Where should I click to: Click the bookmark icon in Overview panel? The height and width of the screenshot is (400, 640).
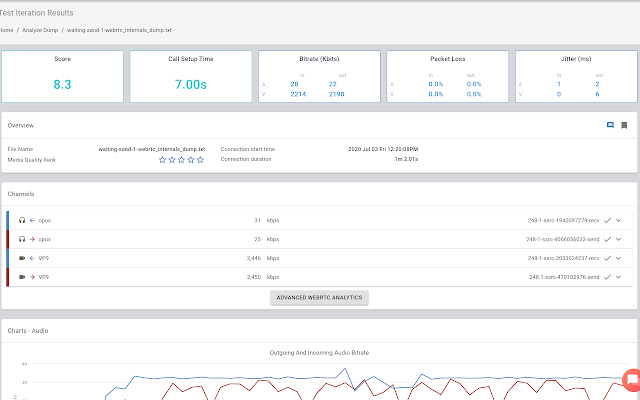pyautogui.click(x=624, y=125)
